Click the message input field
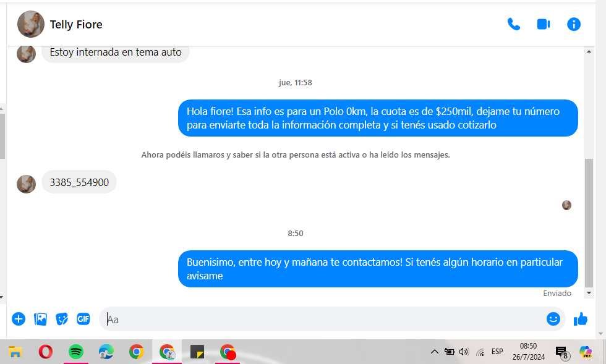This screenshot has height=364, width=606. click(x=323, y=319)
